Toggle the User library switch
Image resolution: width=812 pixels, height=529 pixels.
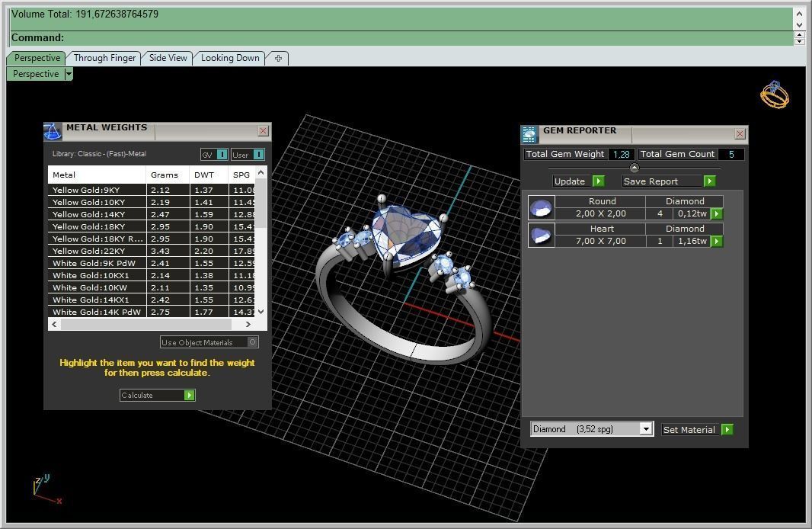click(x=248, y=155)
